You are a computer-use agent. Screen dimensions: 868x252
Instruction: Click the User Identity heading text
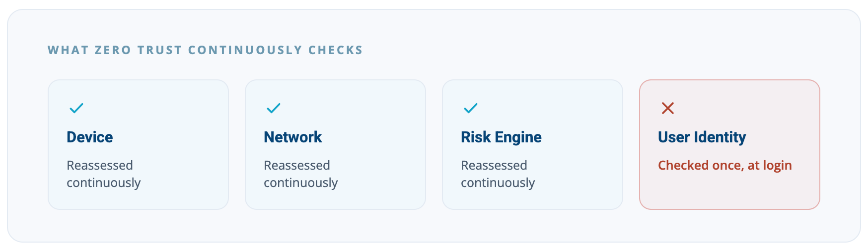coord(702,137)
